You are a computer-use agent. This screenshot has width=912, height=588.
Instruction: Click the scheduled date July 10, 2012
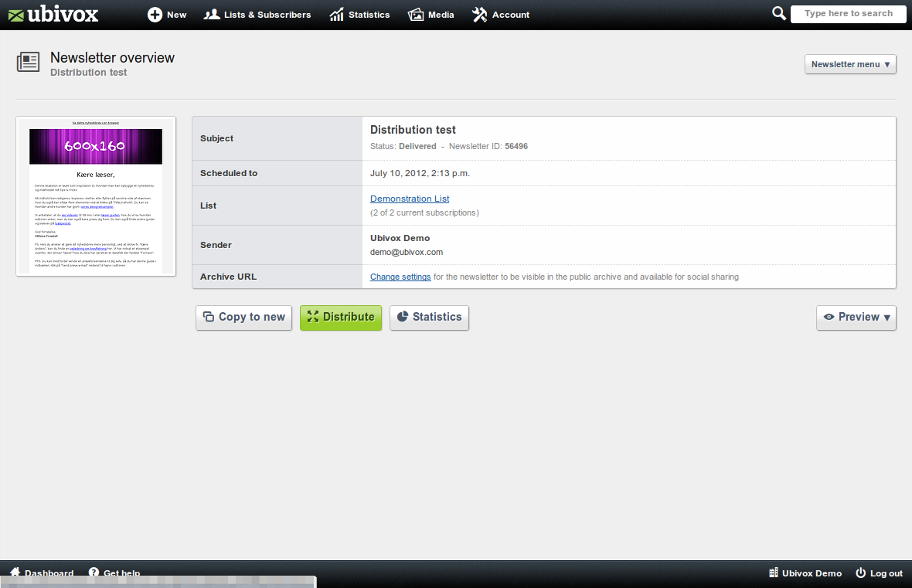[420, 173]
